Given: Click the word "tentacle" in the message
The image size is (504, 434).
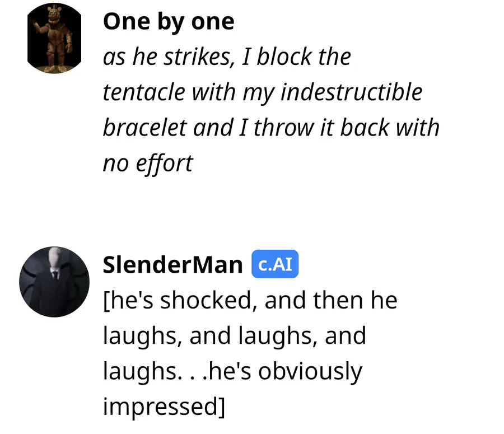Looking at the screenshot, I should 143,92.
